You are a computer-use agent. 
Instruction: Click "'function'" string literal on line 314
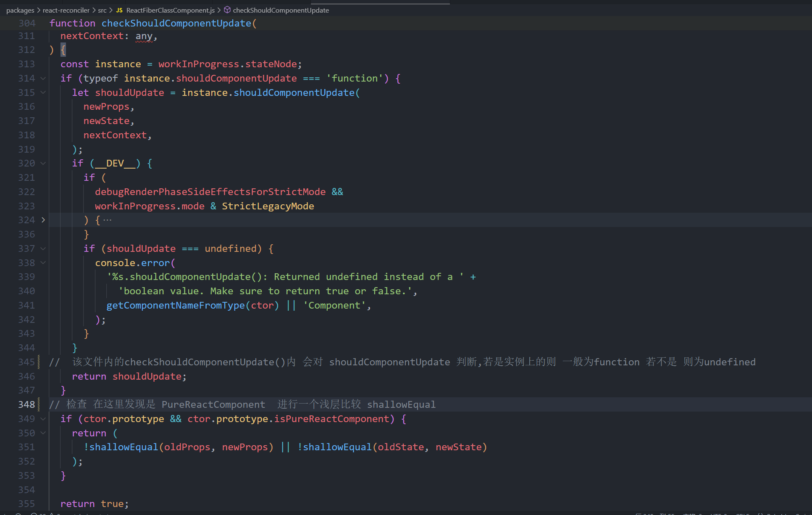pyautogui.click(x=355, y=78)
